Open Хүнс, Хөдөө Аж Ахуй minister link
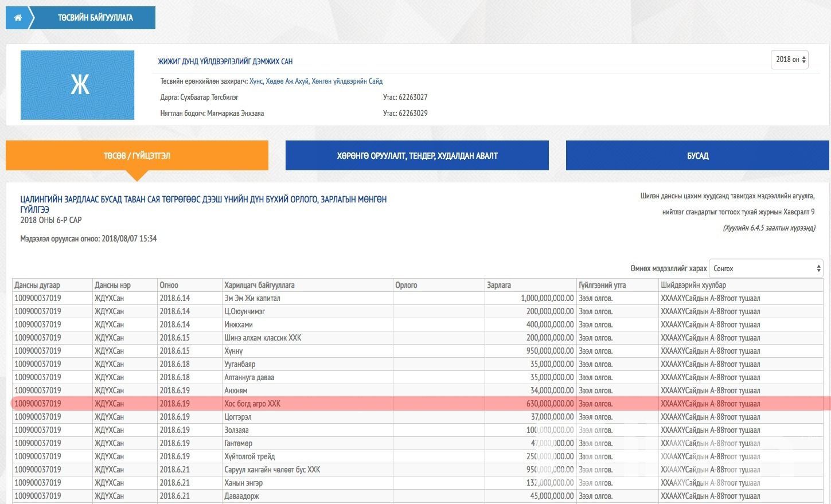Screen dimensions: 831x504 click(316, 81)
